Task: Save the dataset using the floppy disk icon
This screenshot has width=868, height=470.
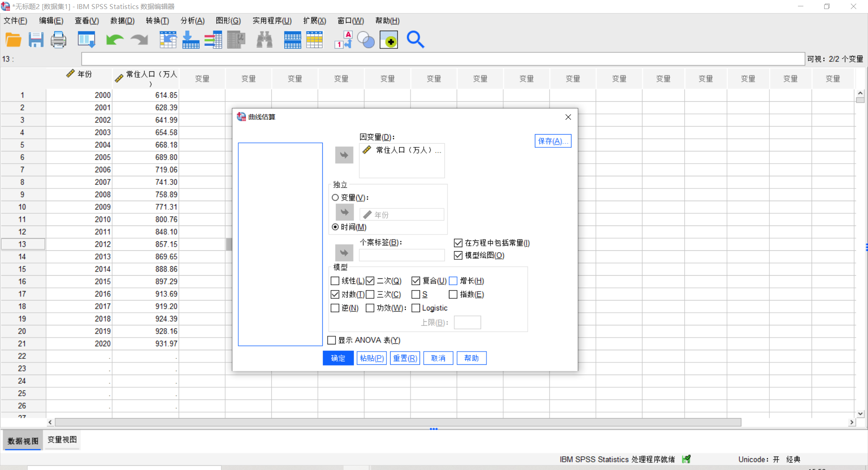Action: coord(36,40)
